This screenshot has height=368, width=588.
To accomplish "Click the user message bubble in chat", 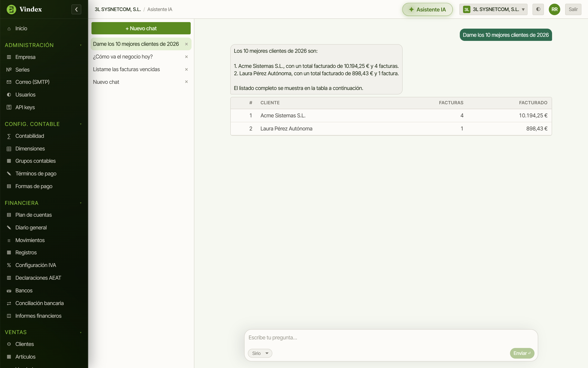I will pos(506,35).
